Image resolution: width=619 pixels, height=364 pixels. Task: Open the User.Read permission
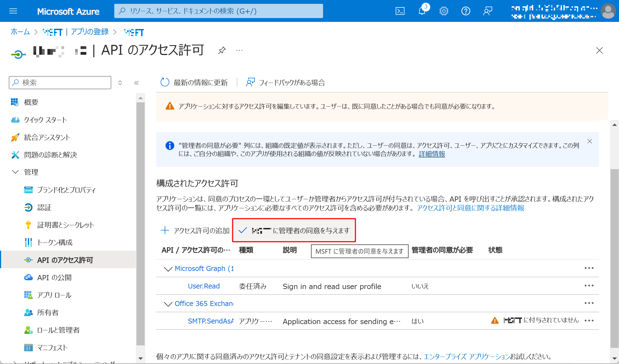(204, 286)
